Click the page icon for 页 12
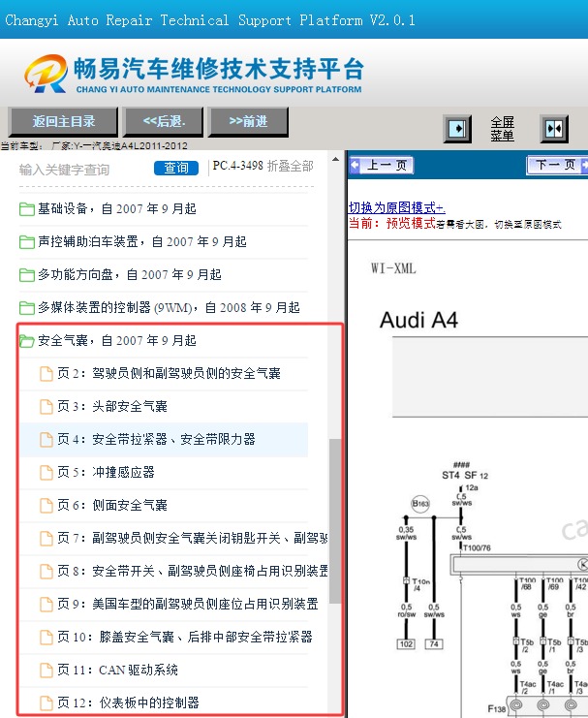 click(46, 702)
